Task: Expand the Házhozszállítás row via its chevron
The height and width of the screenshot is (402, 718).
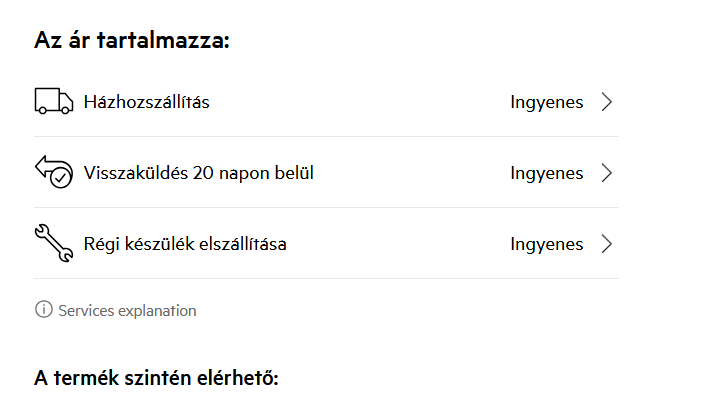Action: coord(607,102)
